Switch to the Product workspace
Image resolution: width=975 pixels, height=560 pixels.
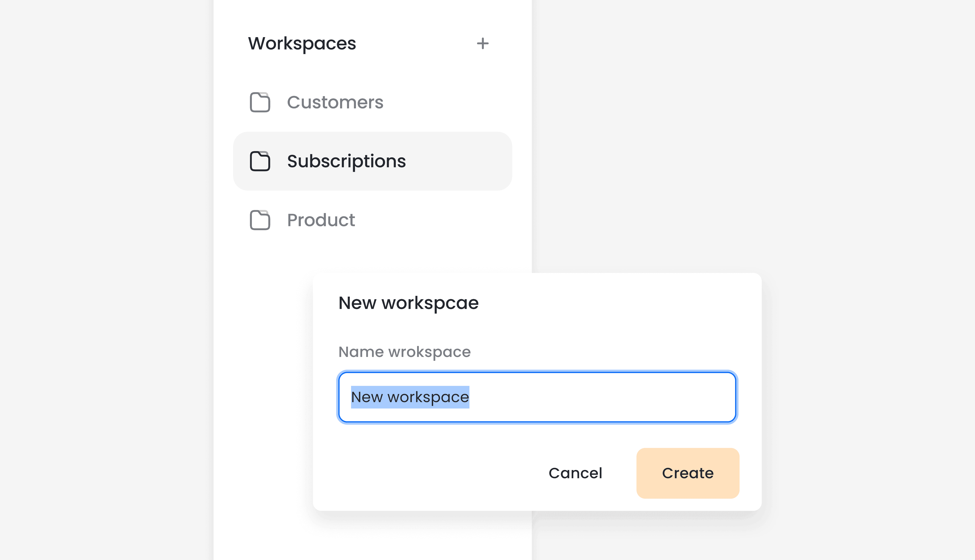tap(321, 220)
